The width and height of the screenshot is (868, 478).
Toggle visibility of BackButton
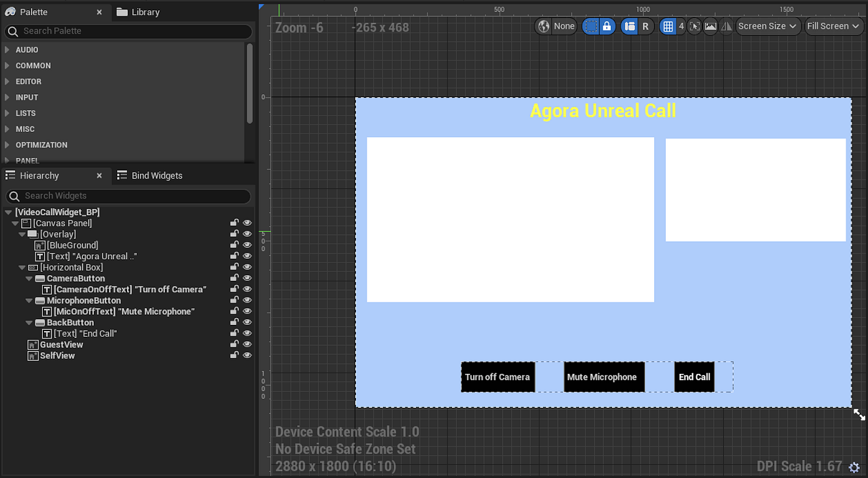click(x=247, y=322)
